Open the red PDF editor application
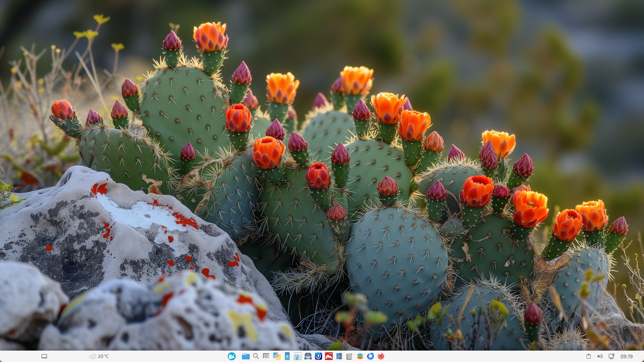This screenshot has width=644, height=362. 329,356
